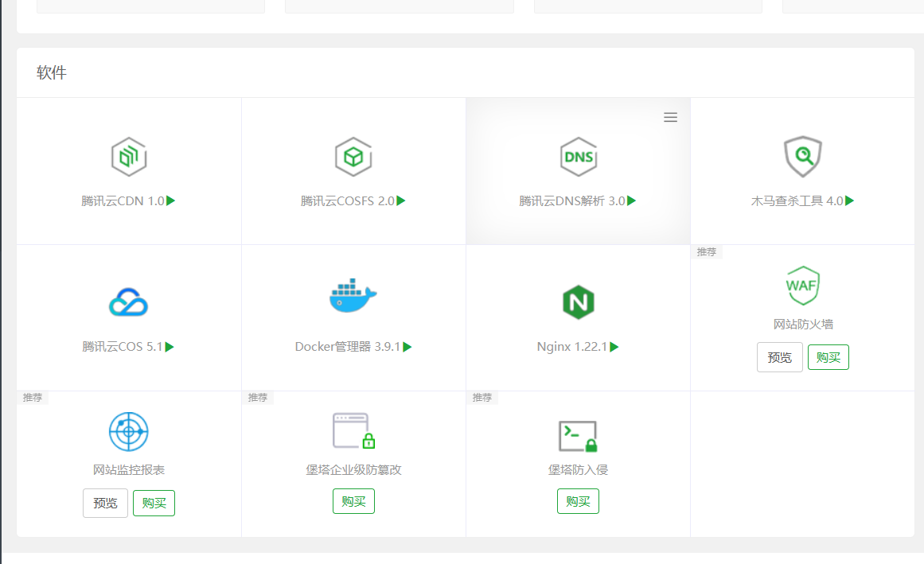
Task: Click the WAF shield icon
Action: click(802, 286)
